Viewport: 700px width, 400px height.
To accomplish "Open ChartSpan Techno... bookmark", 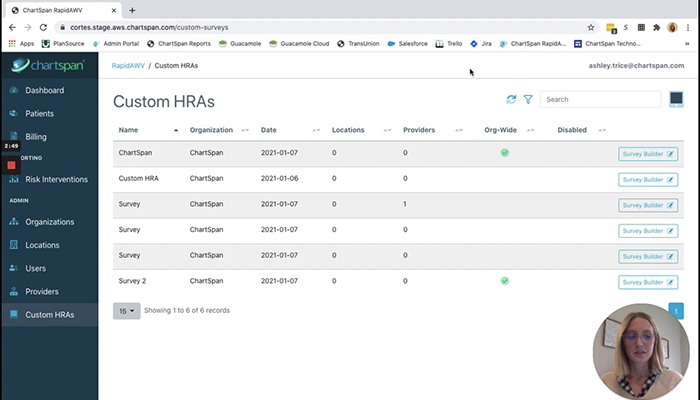I will tap(608, 44).
